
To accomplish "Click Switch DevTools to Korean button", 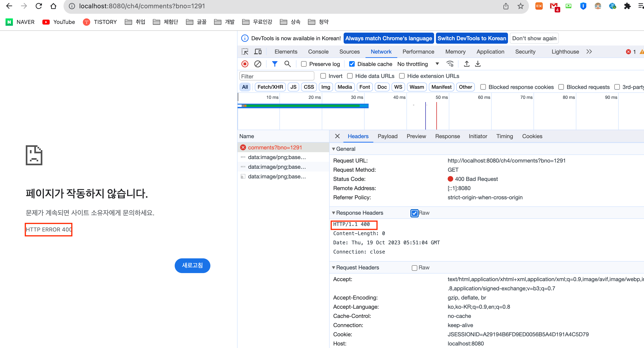I will click(472, 38).
